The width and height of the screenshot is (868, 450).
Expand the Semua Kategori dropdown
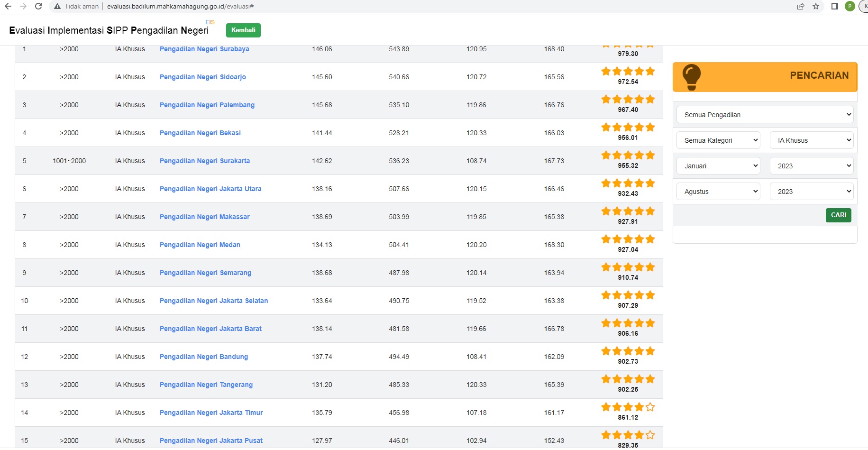click(718, 140)
